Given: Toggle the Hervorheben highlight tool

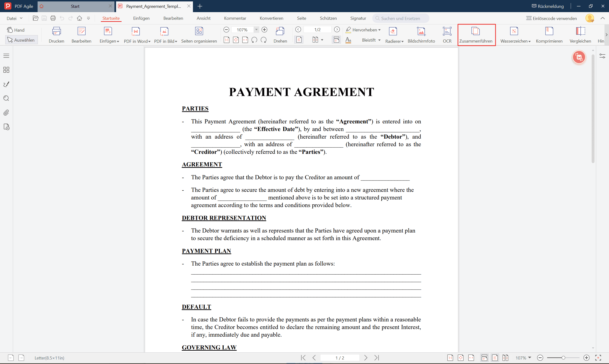Looking at the screenshot, I should click(x=361, y=30).
